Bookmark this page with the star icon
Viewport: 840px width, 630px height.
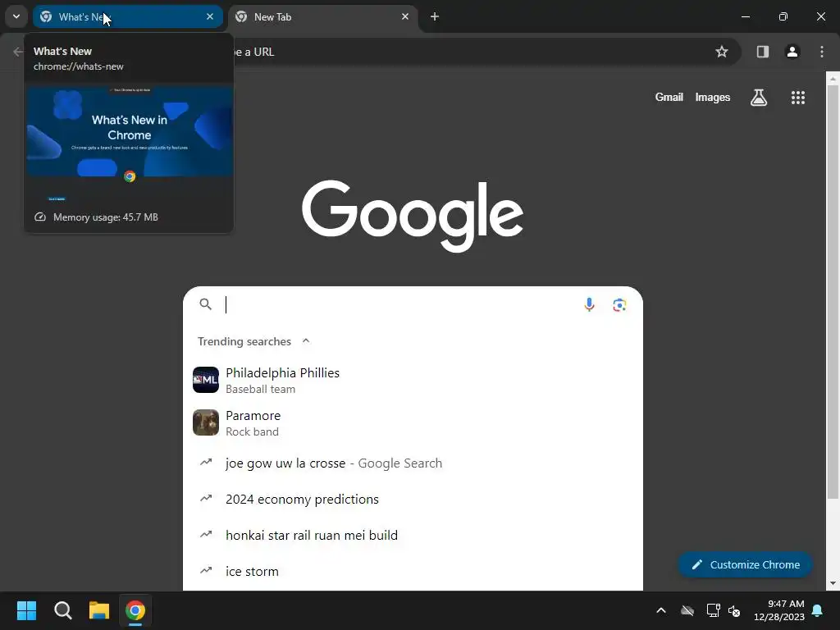tap(722, 52)
